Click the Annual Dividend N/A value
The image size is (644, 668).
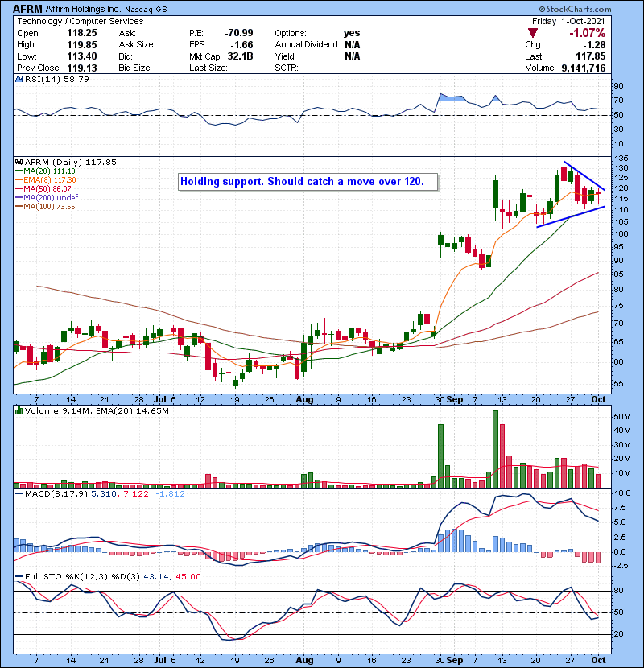(352, 45)
